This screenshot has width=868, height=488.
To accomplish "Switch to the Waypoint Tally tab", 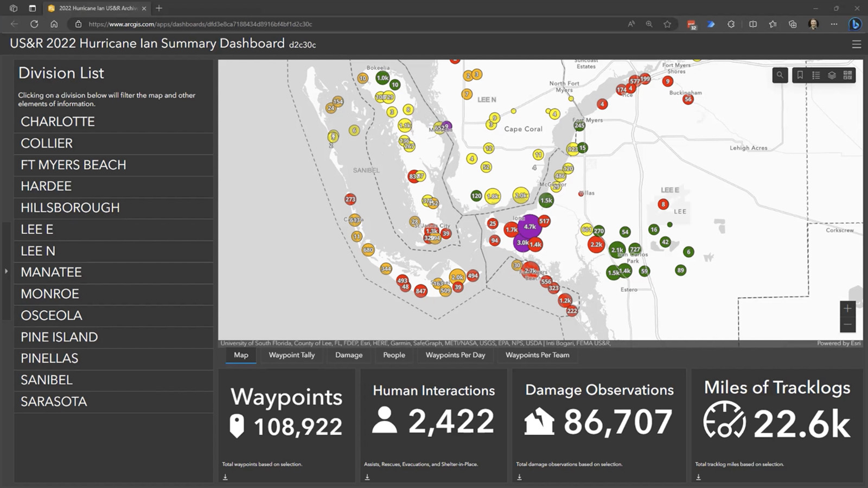I will point(291,355).
